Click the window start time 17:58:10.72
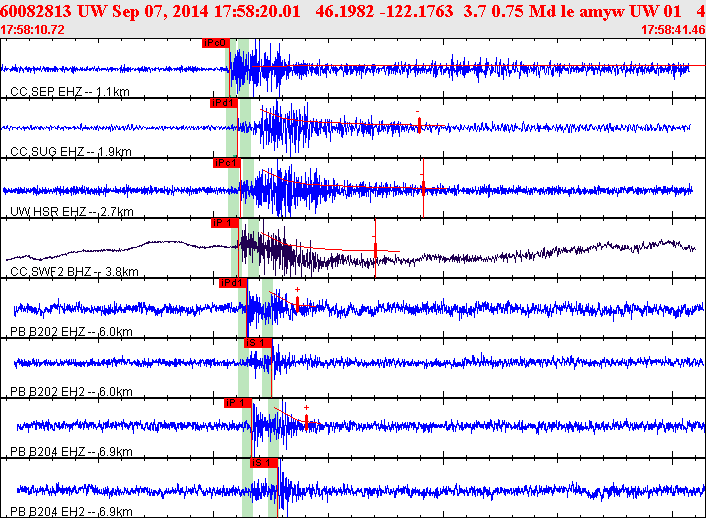The height and width of the screenshot is (518, 706). click(x=32, y=30)
